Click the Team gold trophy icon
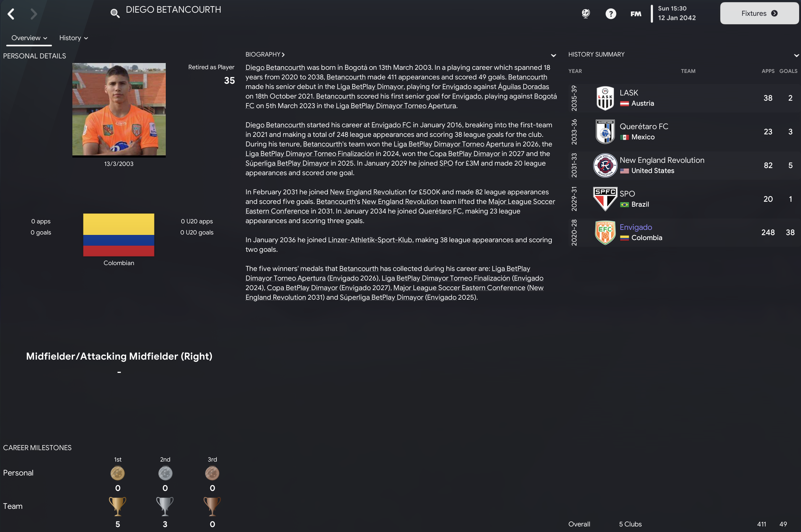This screenshot has width=801, height=532. (118, 506)
